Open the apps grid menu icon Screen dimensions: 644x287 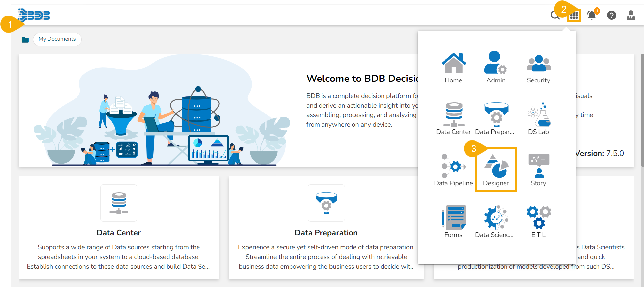click(574, 15)
